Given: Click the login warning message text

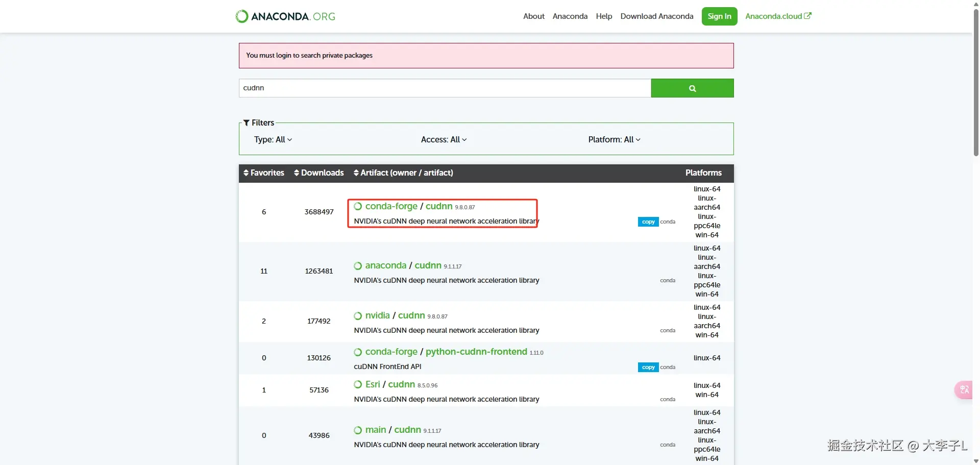Looking at the screenshot, I should tap(309, 55).
